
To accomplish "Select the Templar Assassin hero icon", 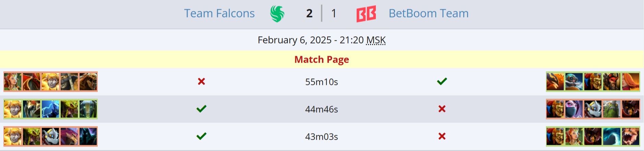I will click(x=574, y=109).
